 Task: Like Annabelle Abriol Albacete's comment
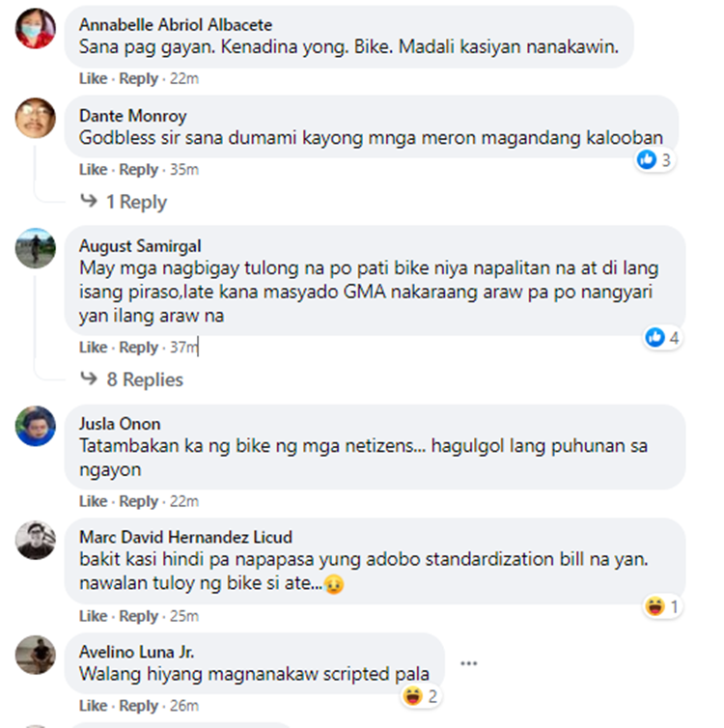click(93, 78)
